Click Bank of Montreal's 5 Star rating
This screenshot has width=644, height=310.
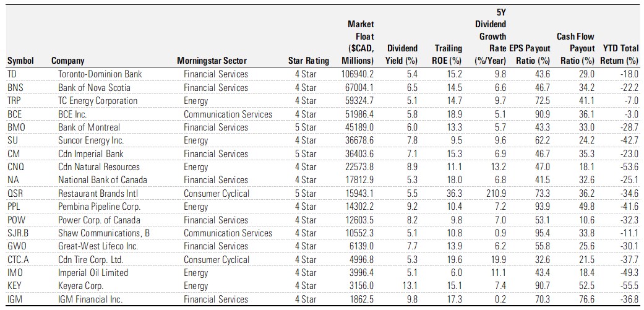[x=306, y=127]
